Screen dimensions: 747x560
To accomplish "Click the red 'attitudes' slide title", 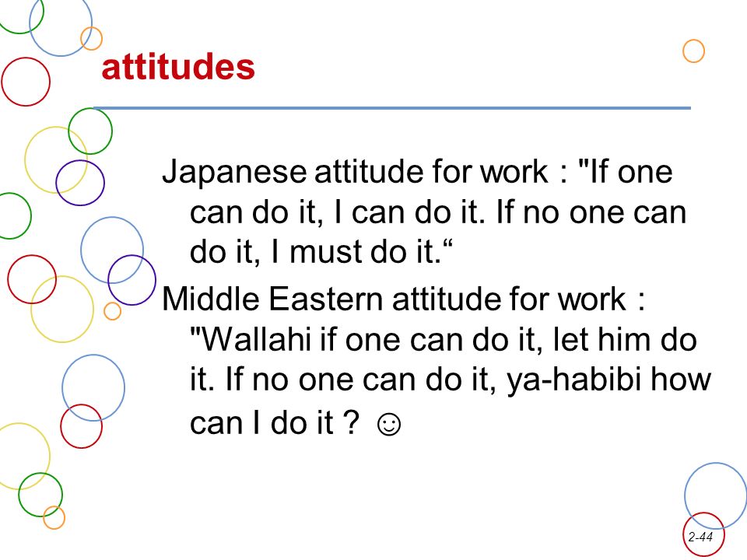I will pyautogui.click(x=178, y=67).
